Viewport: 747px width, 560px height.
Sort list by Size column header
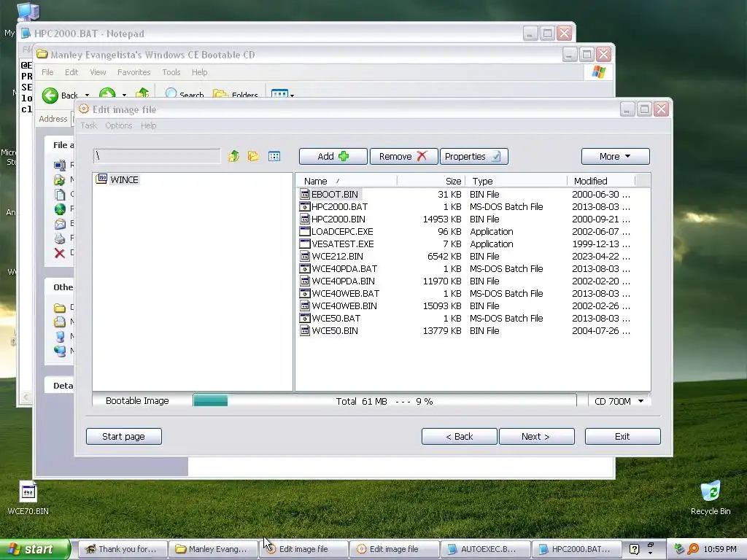pos(431,181)
